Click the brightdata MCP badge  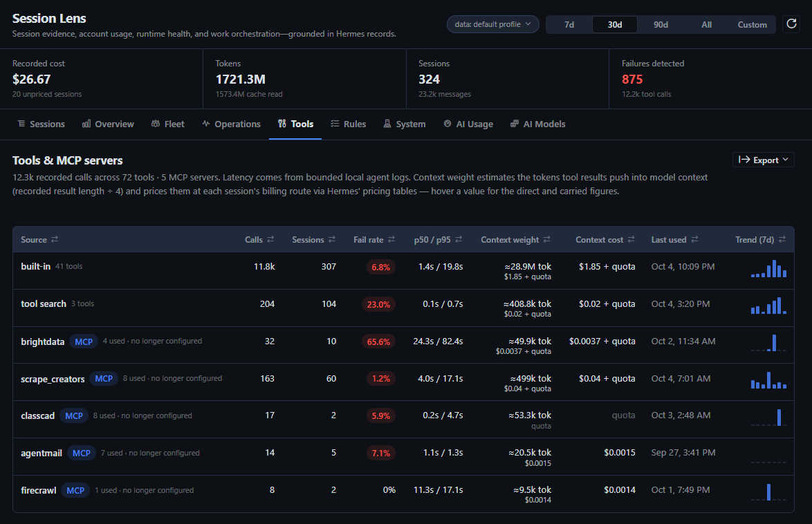click(84, 341)
